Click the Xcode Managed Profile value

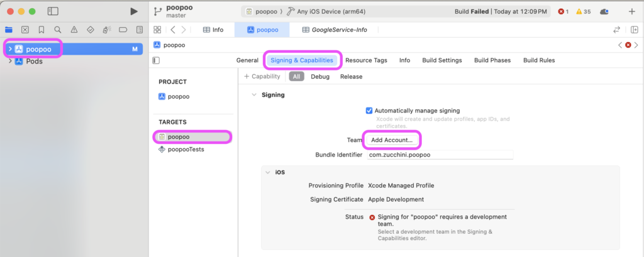[x=401, y=185]
